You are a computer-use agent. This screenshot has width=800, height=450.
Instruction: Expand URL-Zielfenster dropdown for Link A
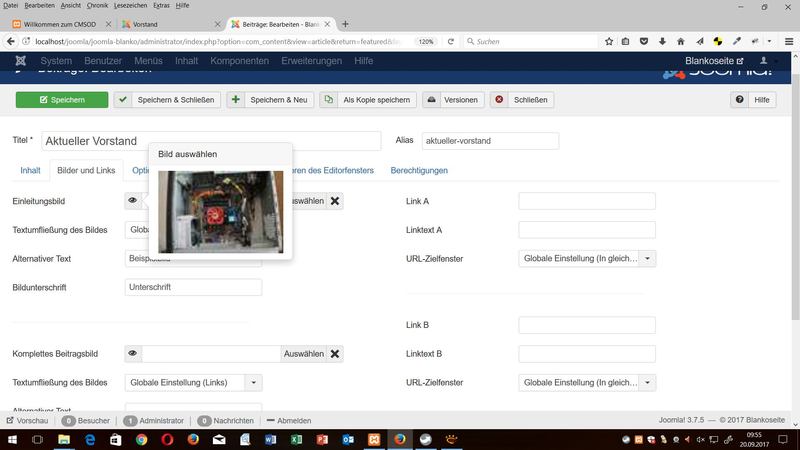(648, 258)
